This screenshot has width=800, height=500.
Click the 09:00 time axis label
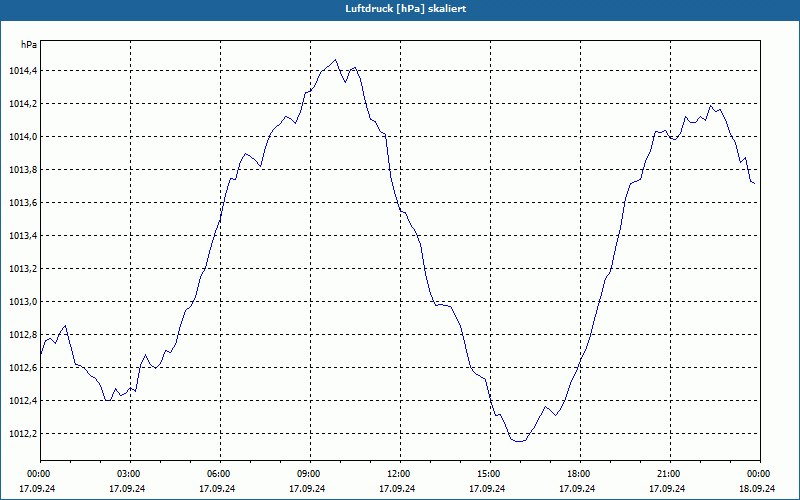pos(310,474)
